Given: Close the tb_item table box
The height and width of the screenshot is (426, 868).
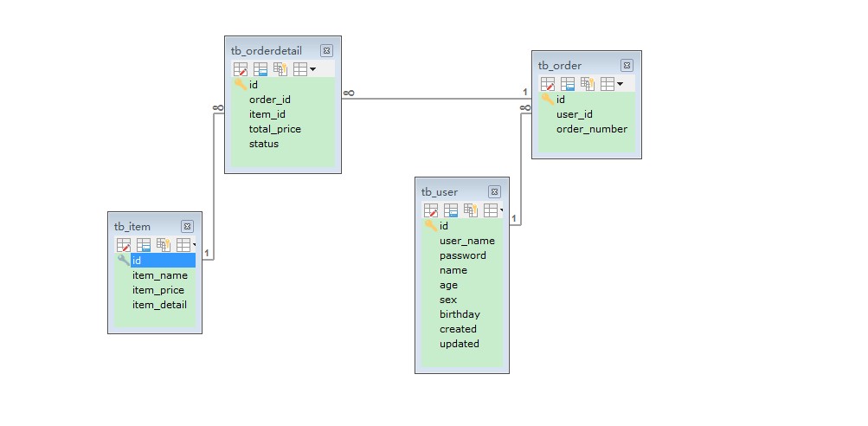Looking at the screenshot, I should tap(187, 227).
